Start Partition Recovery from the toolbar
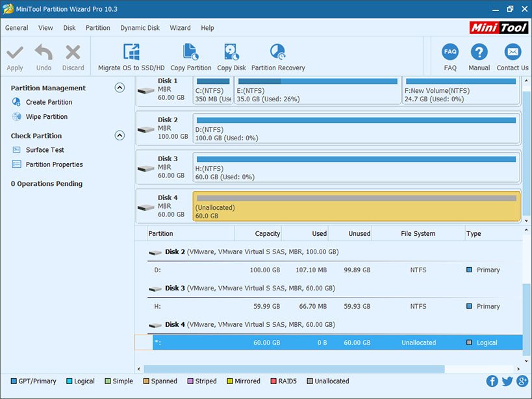This screenshot has height=399, width=532. coord(277,53)
